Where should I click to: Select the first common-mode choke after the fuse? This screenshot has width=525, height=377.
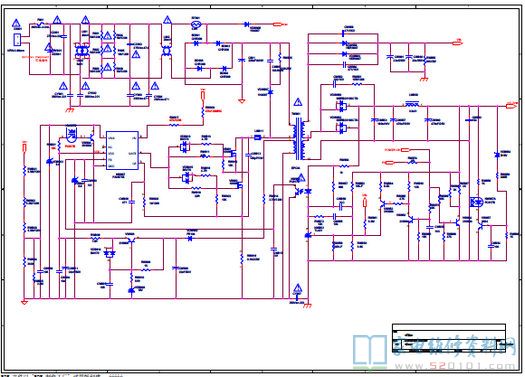[x=81, y=51]
